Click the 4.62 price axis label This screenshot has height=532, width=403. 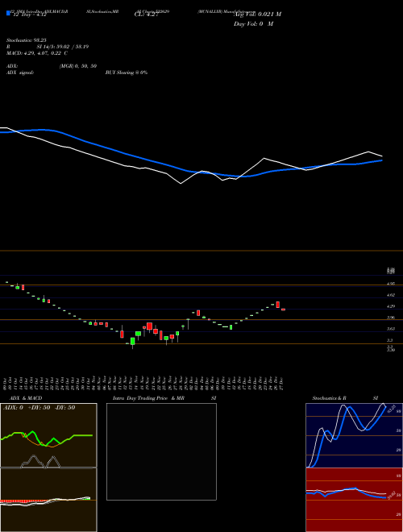(391, 295)
